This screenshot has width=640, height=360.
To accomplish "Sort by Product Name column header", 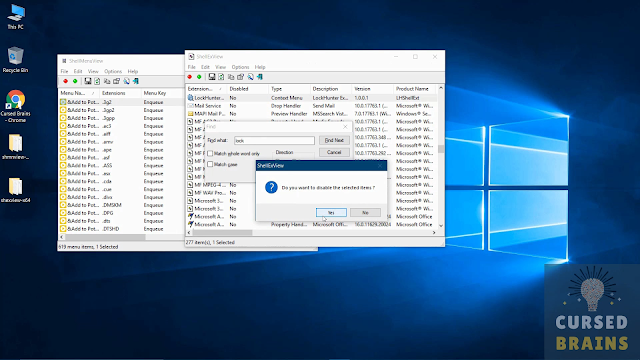I will click(x=415, y=89).
